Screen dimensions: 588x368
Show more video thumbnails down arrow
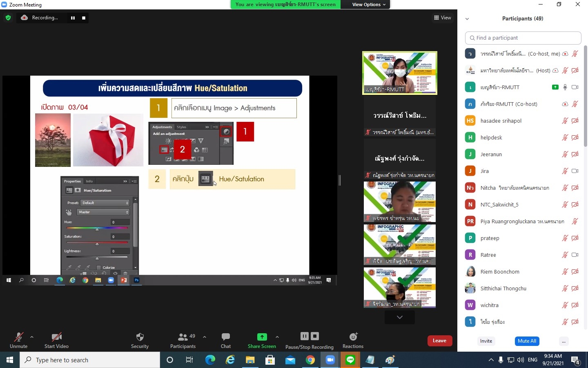click(400, 317)
